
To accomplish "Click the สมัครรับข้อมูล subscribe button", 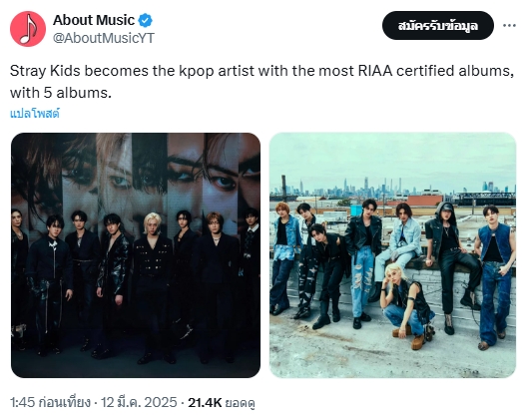I will click(438, 25).
